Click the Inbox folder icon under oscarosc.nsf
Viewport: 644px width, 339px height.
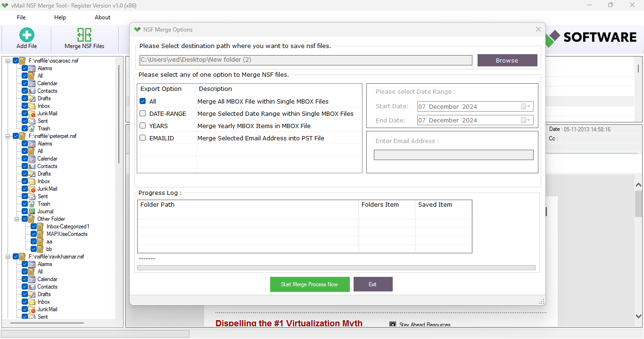click(x=32, y=106)
